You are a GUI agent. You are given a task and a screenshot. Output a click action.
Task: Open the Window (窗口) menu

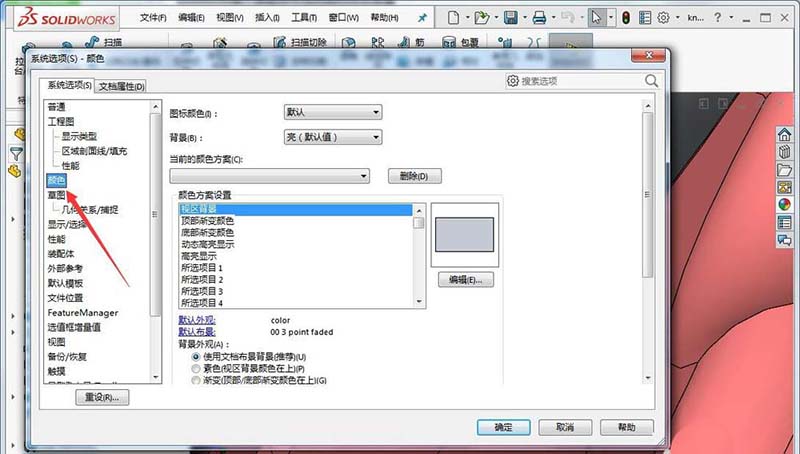pos(343,18)
